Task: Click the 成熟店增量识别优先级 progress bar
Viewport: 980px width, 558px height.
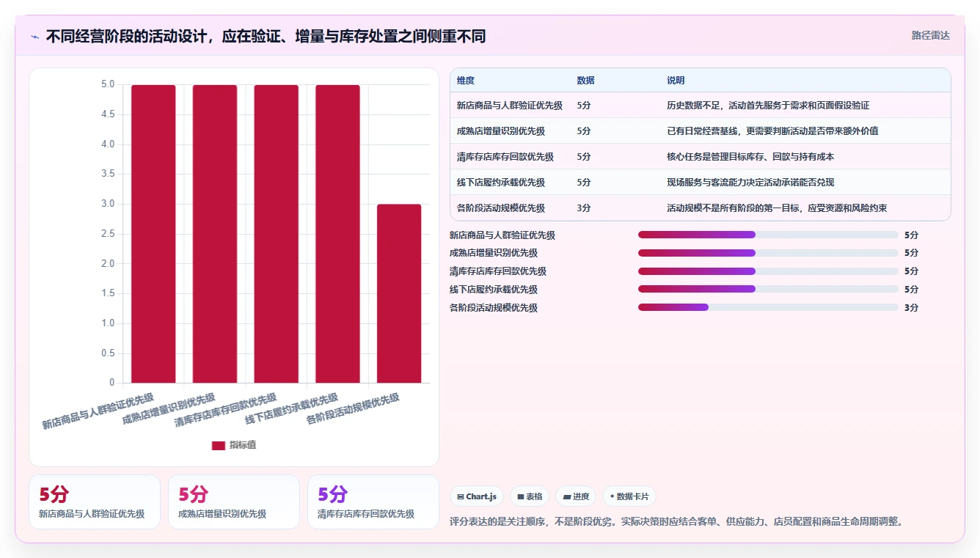Action: 768,253
